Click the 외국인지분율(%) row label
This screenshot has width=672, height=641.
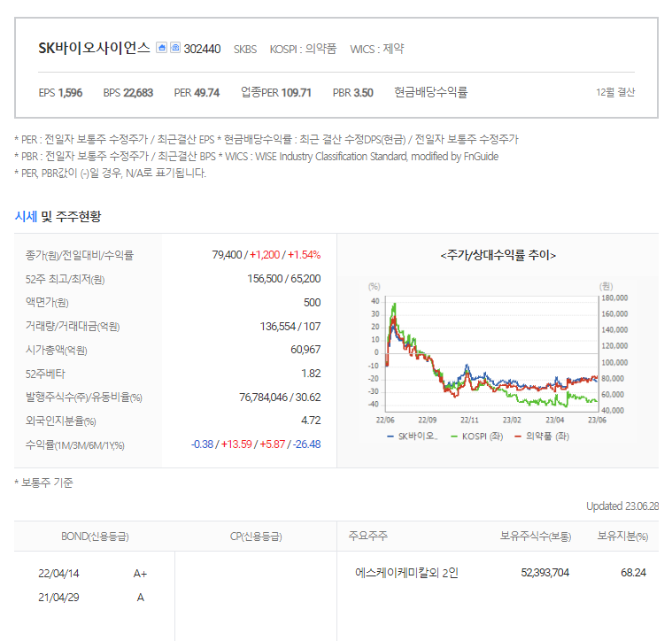click(61, 421)
